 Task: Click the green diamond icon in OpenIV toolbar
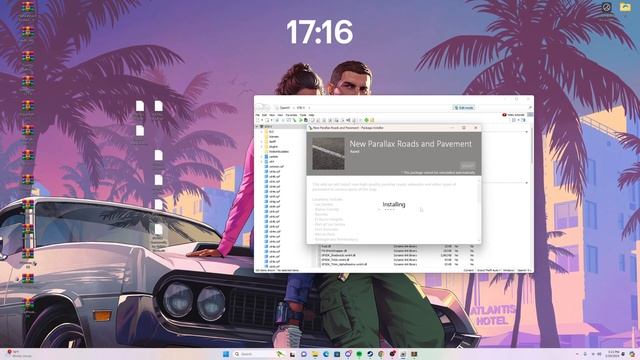366,120
